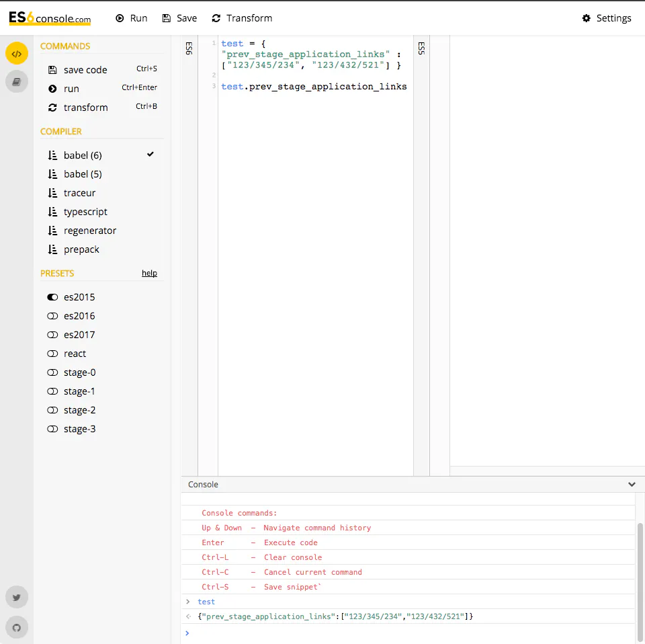The width and height of the screenshot is (645, 644).
Task: Enable the es2017 preset
Action: click(52, 335)
